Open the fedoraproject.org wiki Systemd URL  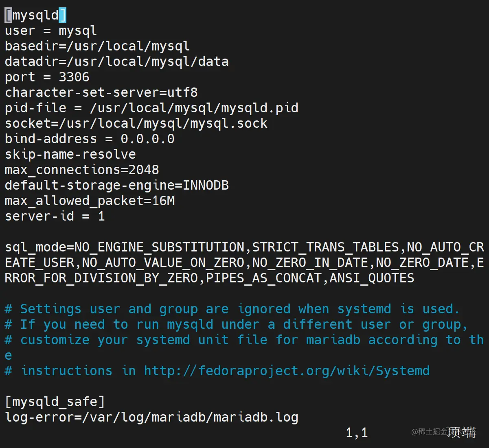(x=287, y=371)
